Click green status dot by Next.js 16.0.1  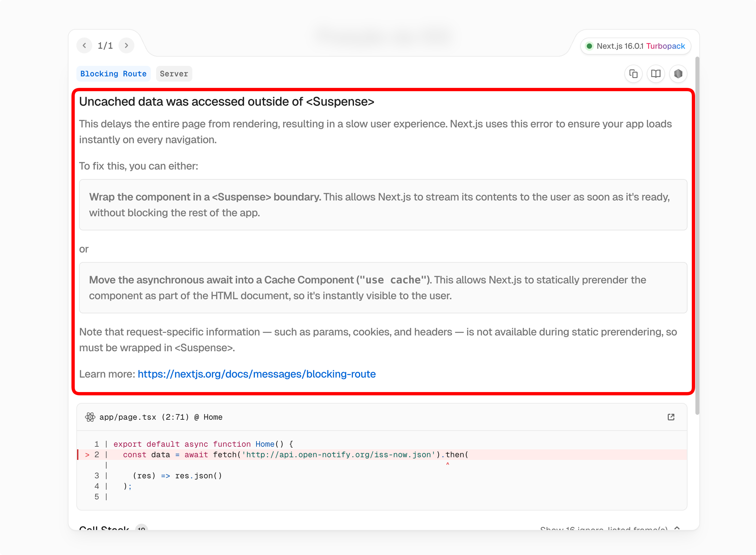[589, 46]
